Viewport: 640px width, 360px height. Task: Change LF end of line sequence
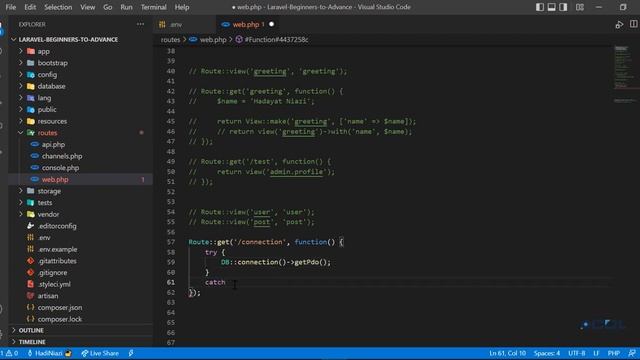596,353
